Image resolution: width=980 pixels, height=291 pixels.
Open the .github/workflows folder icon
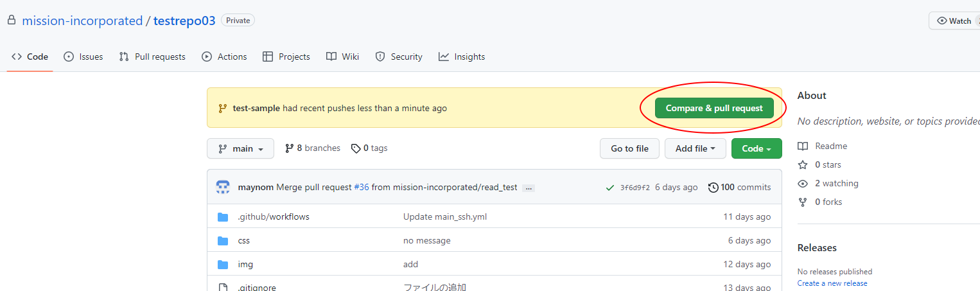point(223,217)
